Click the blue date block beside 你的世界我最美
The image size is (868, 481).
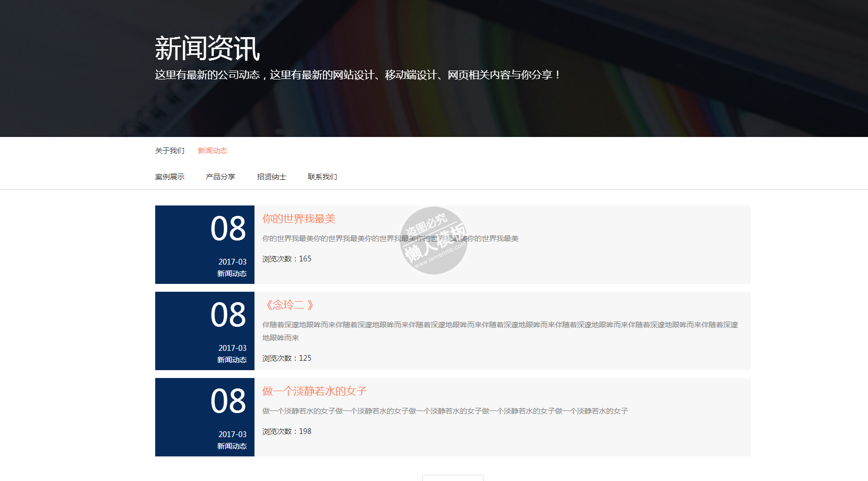click(x=205, y=245)
